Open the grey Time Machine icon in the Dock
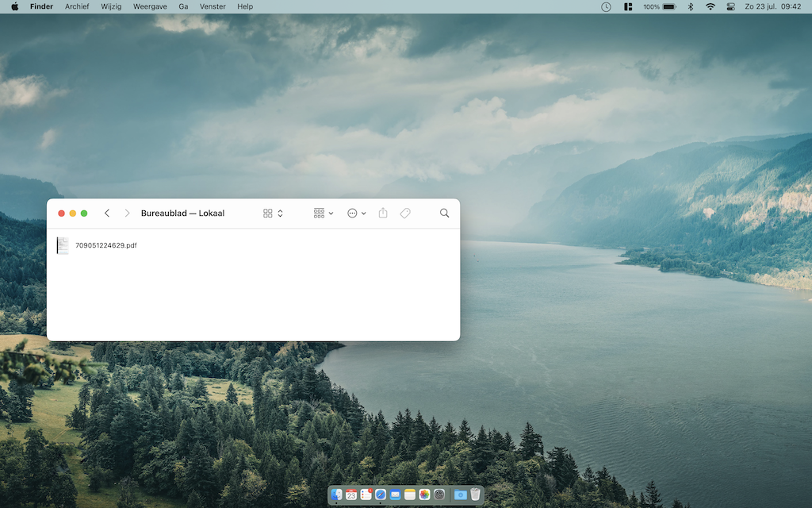Screen dimensions: 812x508 coord(439,495)
